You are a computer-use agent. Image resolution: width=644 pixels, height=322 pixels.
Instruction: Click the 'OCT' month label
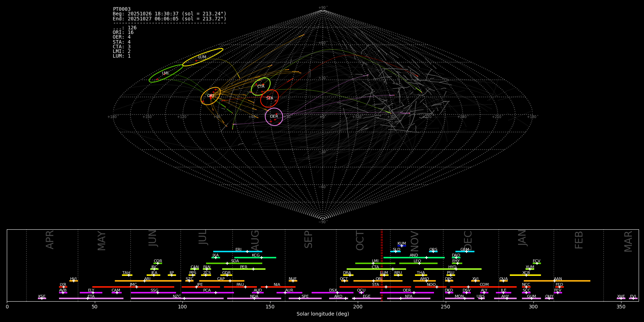(x=360, y=240)
